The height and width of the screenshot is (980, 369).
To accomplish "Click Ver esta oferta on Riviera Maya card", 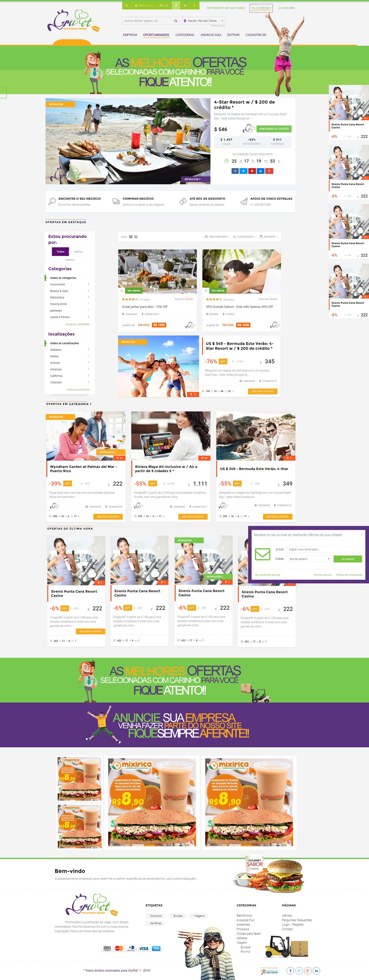I will pos(193,517).
